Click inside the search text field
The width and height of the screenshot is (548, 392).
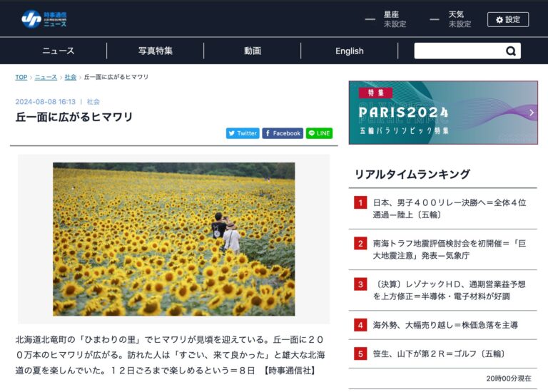coord(458,51)
